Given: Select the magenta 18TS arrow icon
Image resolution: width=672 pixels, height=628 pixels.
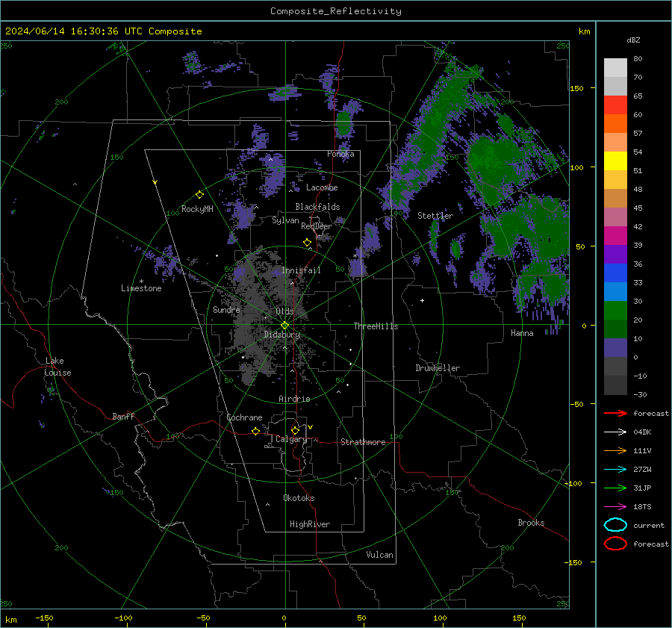Looking at the screenshot, I should point(615,507).
